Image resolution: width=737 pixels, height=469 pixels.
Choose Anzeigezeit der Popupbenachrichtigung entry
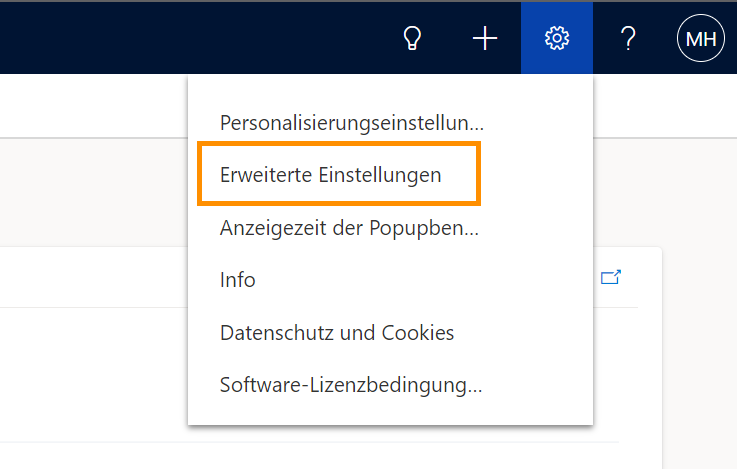pos(349,228)
